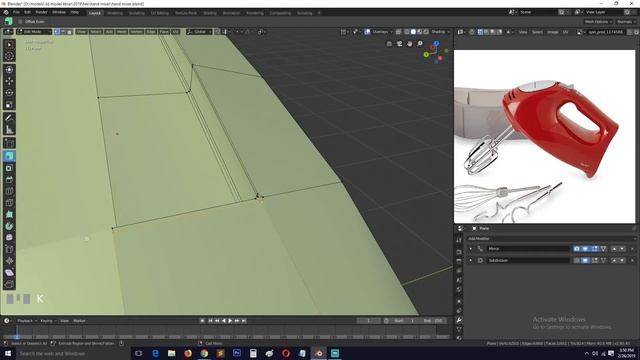Screen dimensions: 640x360
Task: Select the Spin tool
Action: pos(9,226)
